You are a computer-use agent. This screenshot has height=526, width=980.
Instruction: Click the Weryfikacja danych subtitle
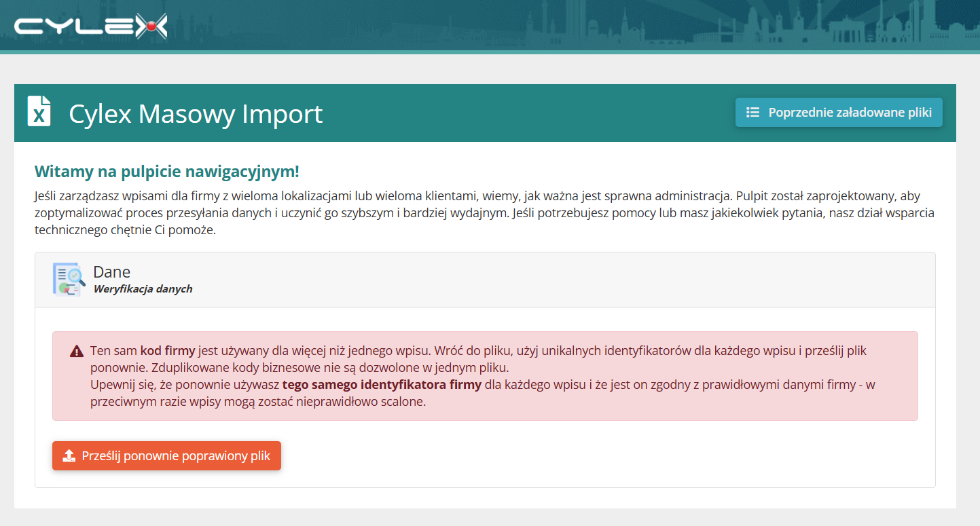click(x=143, y=289)
